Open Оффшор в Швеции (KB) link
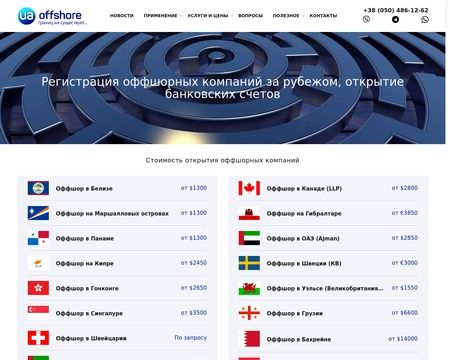Image resolution: width=450 pixels, height=360 pixels. point(304,263)
